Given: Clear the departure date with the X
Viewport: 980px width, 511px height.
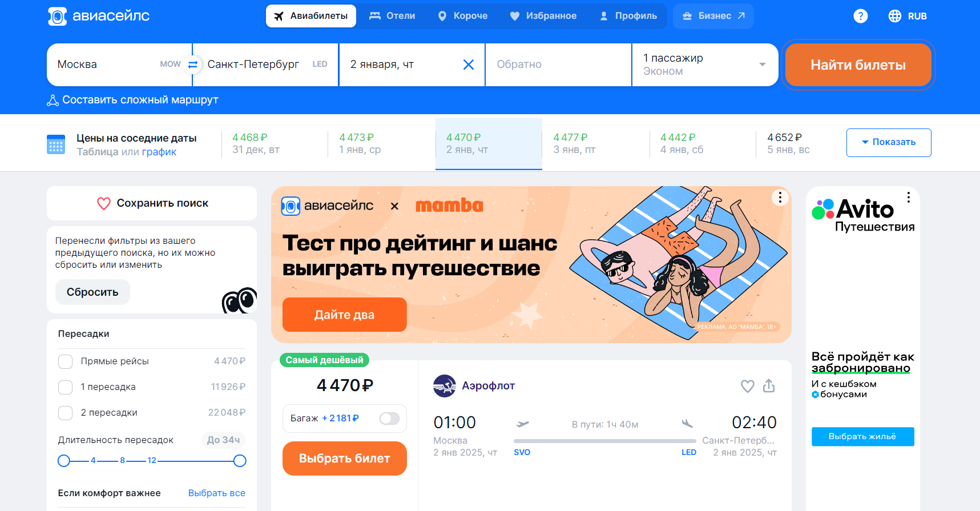Looking at the screenshot, I should click(469, 65).
